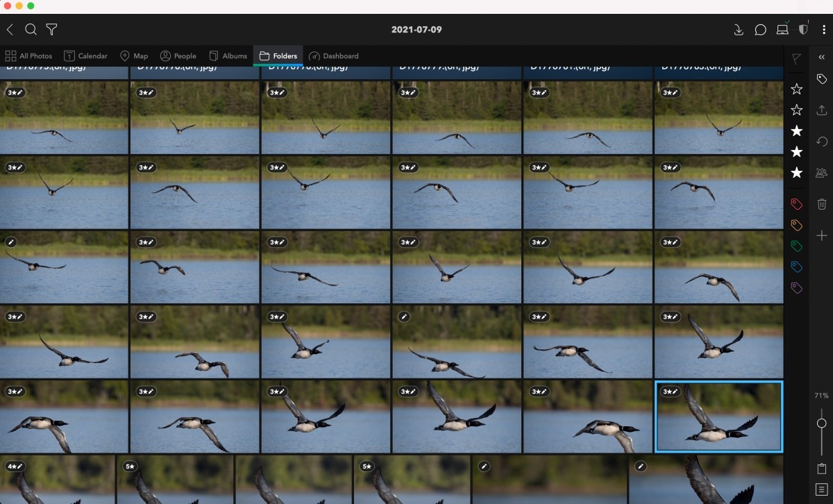
Task: Switch to the Albums tab
Action: coord(228,56)
